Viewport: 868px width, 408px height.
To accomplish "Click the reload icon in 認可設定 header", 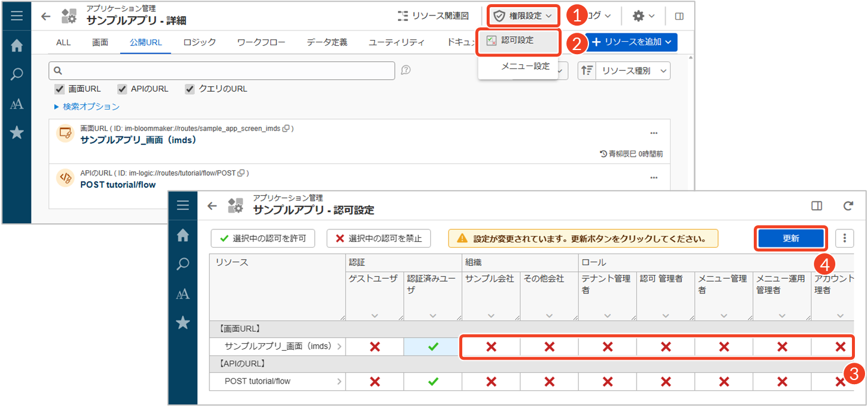I will (x=848, y=205).
